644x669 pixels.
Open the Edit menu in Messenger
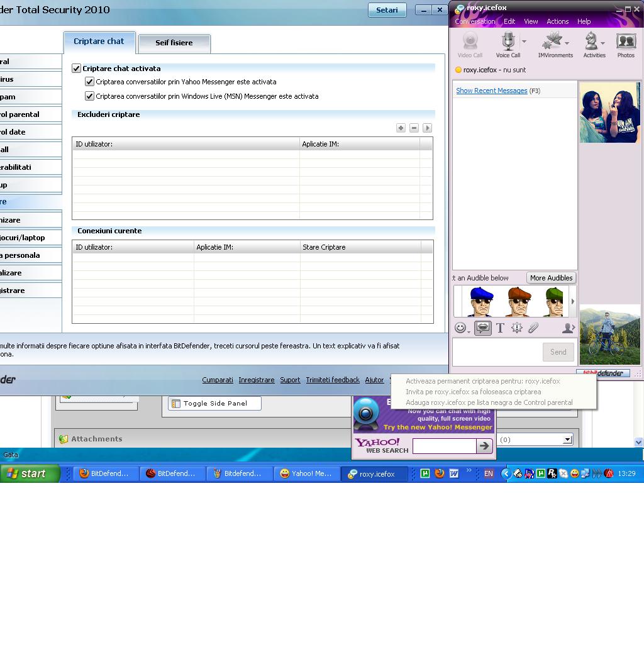pos(509,21)
